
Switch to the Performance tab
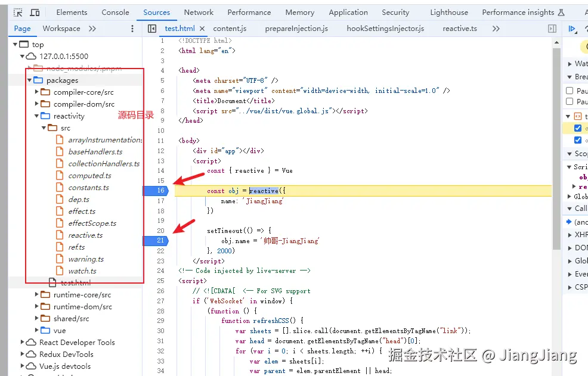(x=249, y=13)
